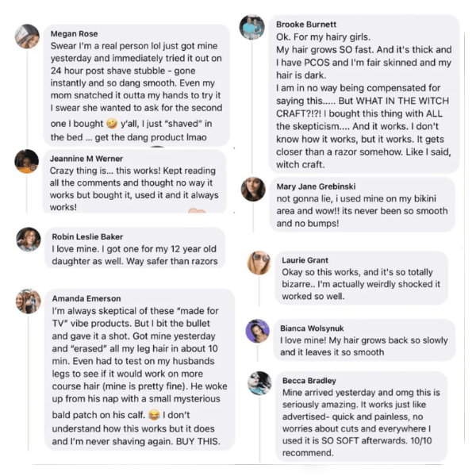The width and height of the screenshot is (476, 476).
Task: Open Jeannine M Werner's avatar
Action: click(27, 161)
